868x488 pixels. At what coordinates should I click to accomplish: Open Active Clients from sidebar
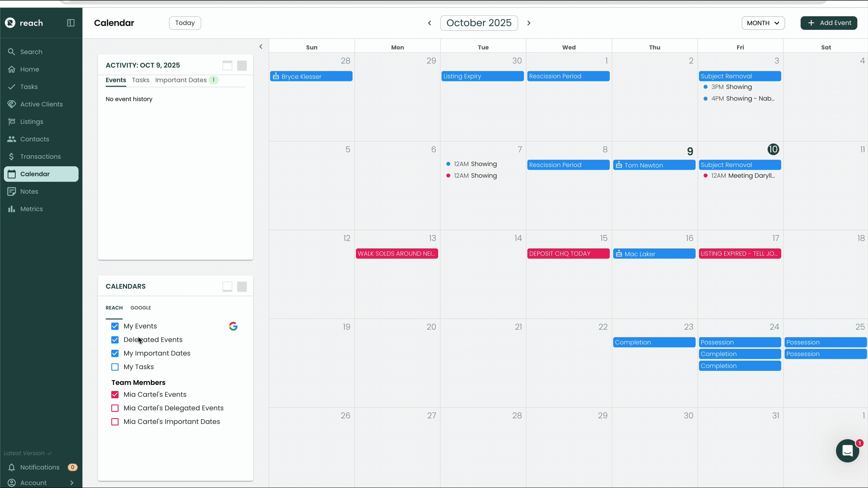(42, 104)
